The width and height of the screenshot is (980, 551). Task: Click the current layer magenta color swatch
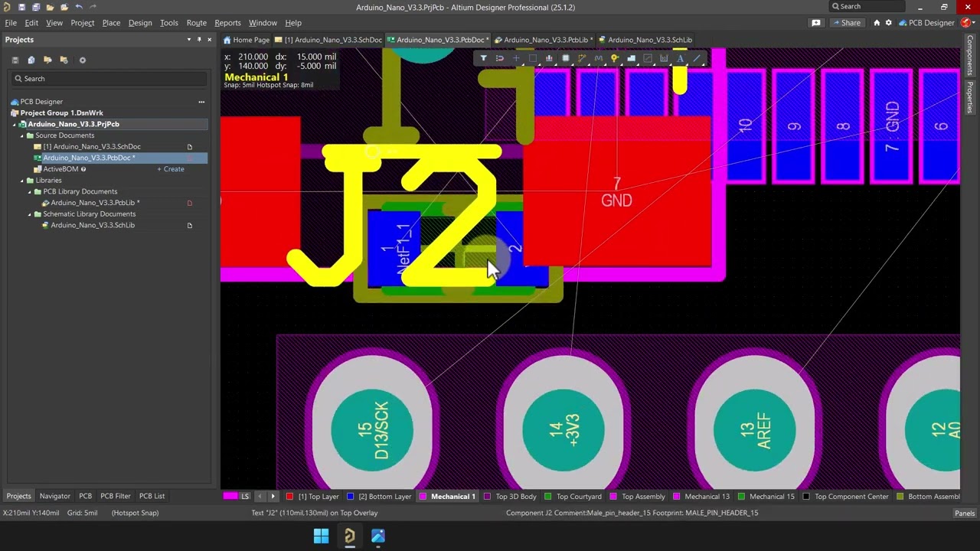[230, 497]
